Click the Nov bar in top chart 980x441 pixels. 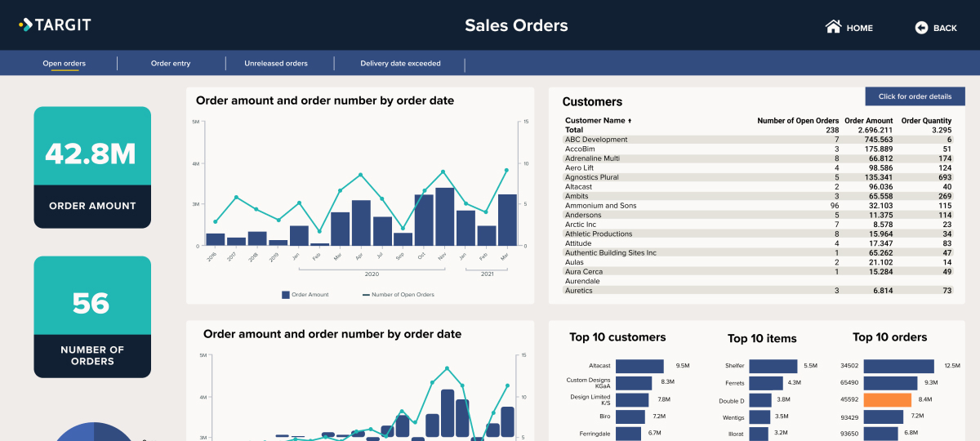[445, 216]
